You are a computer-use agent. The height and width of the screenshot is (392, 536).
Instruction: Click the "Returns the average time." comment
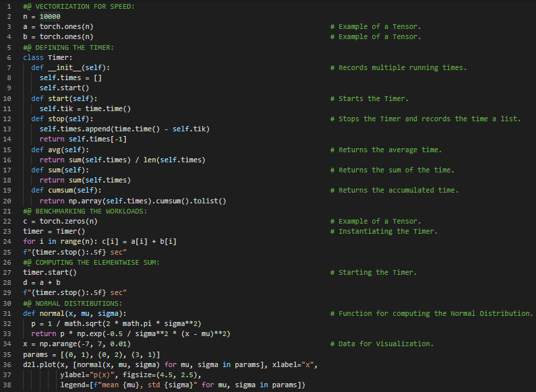(x=390, y=150)
